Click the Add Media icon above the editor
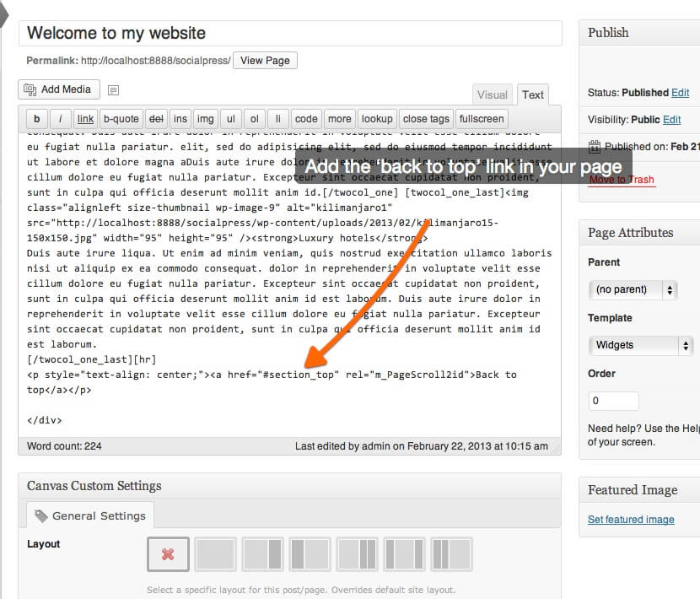 coord(58,89)
